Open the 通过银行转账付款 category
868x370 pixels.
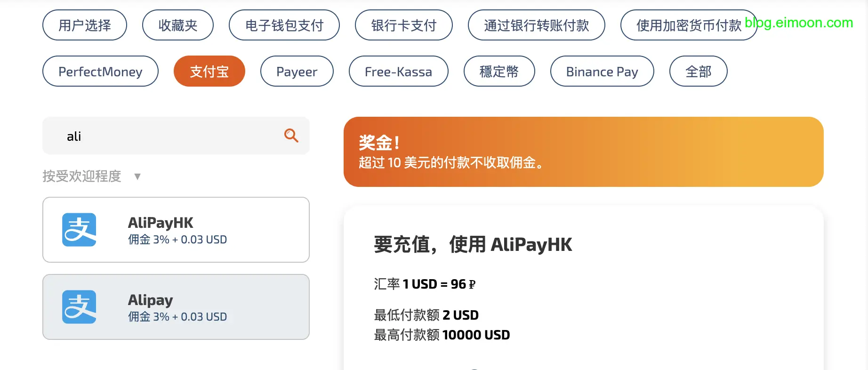(x=536, y=25)
